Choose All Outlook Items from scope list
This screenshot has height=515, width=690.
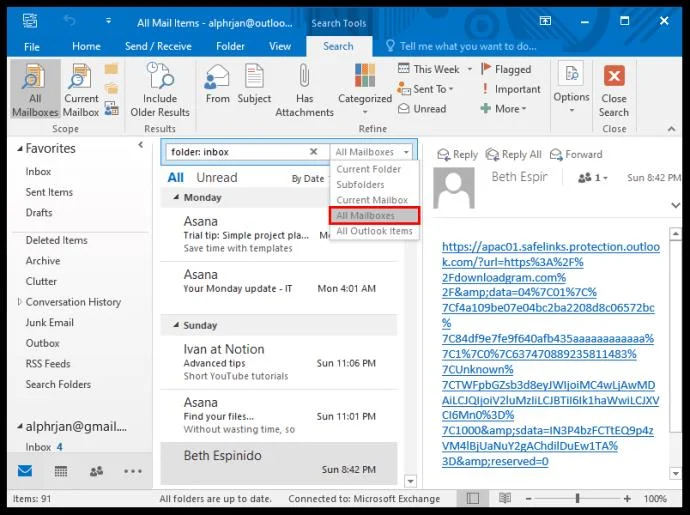(374, 231)
